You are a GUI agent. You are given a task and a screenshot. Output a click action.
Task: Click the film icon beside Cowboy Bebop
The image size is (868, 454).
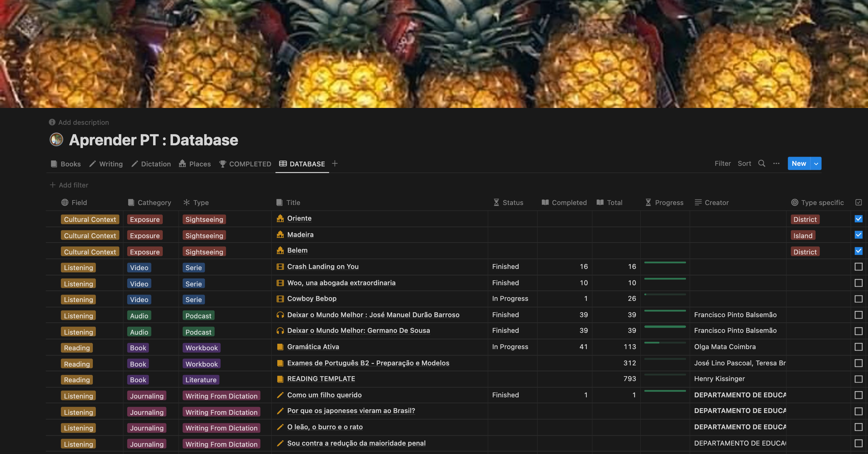280,299
